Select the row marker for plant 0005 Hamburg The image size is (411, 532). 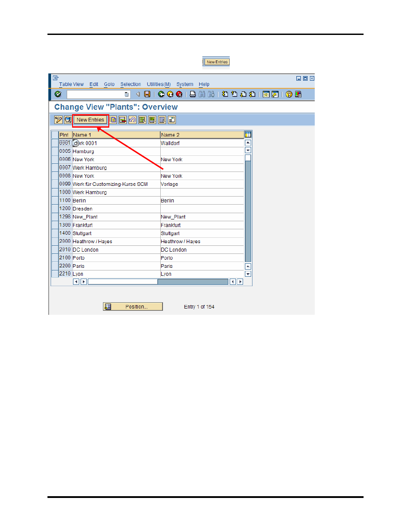(x=55, y=151)
